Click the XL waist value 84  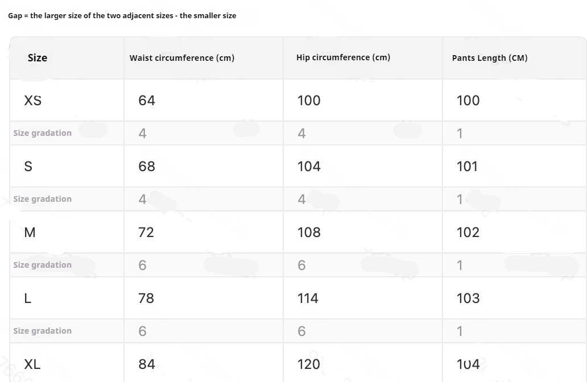click(147, 364)
